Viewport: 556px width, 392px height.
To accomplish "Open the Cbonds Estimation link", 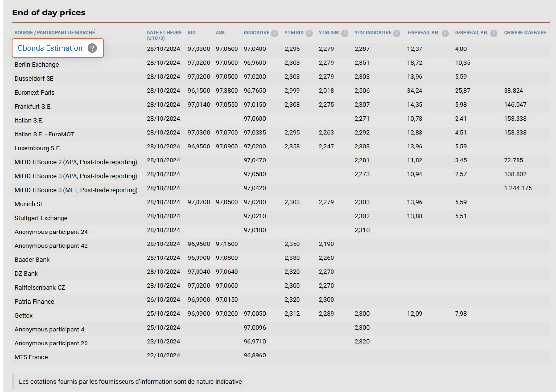I will click(x=50, y=48).
